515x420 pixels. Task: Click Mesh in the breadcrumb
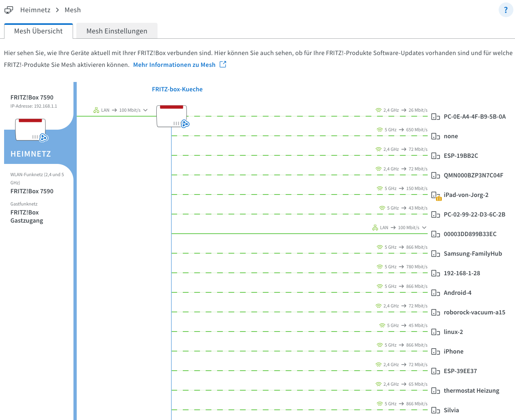[73, 10]
